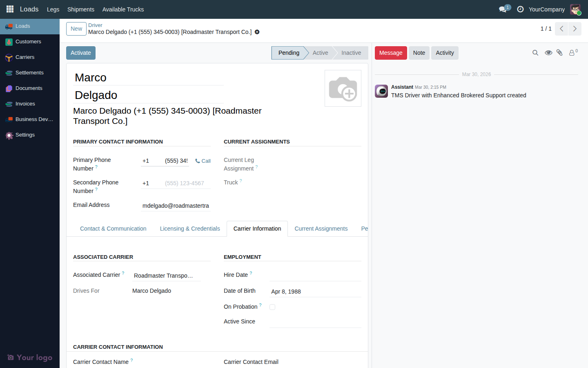Click the Loads truck icon in sidebar
Screen dimensions: 588x368
point(9,26)
